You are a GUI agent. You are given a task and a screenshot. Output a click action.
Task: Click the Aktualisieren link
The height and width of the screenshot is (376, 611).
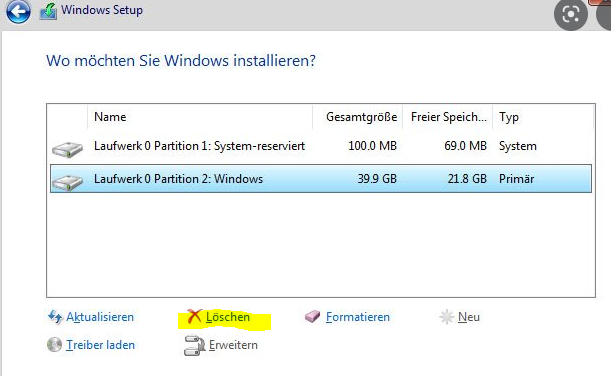point(100,317)
